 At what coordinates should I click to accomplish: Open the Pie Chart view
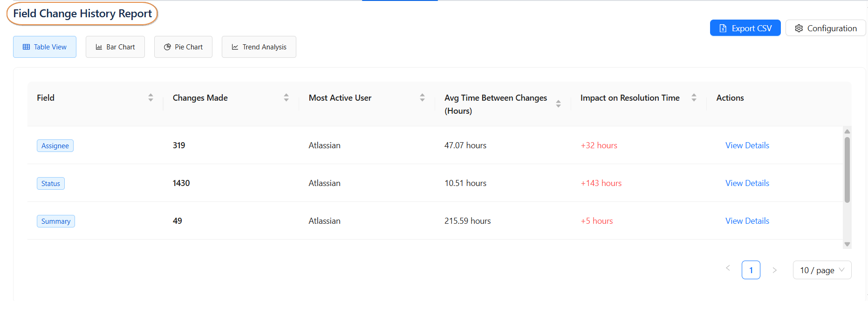pos(183,47)
